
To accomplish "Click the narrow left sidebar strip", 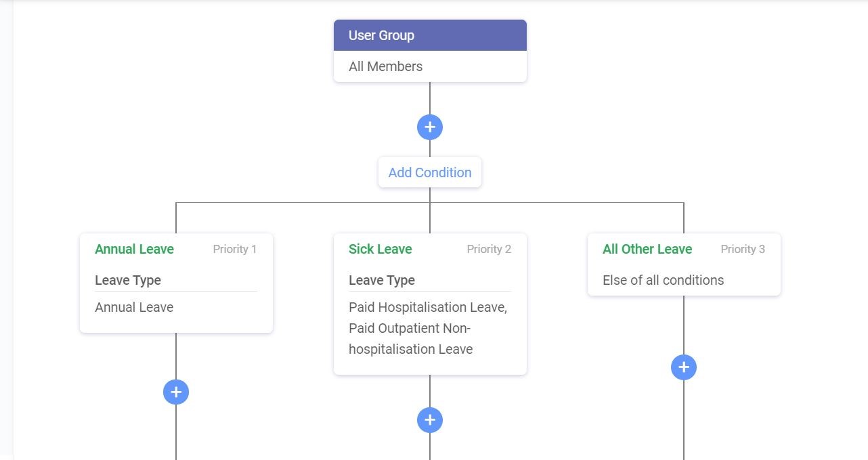I will (6, 230).
